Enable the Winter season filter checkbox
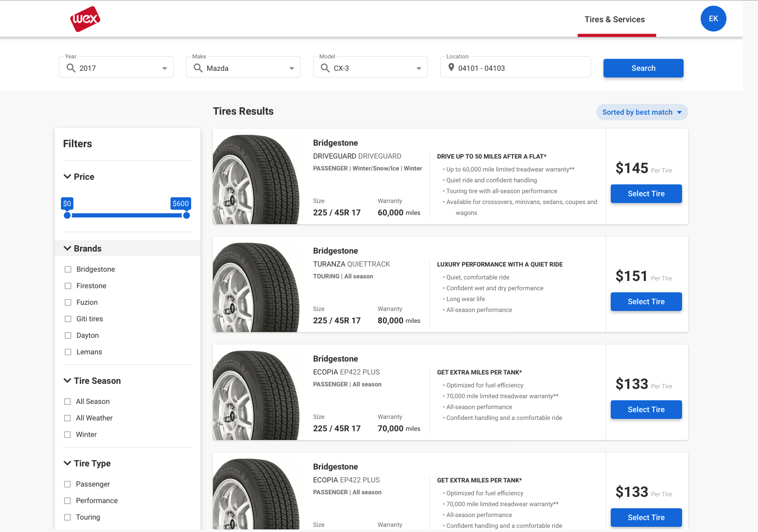 coord(67,434)
